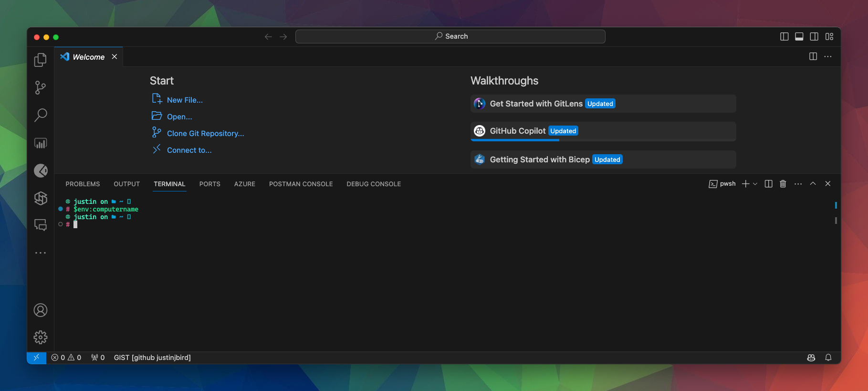Switch to the OUTPUT panel tab

click(x=126, y=184)
